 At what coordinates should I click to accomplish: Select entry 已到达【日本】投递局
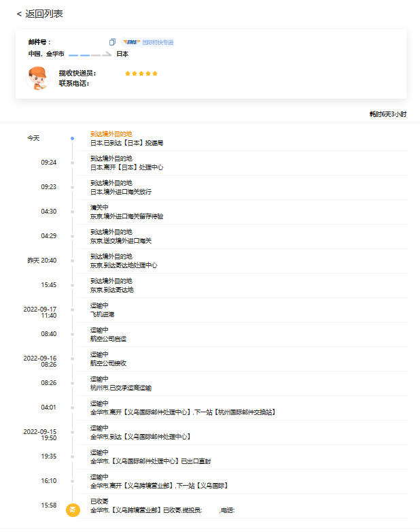tap(127, 143)
